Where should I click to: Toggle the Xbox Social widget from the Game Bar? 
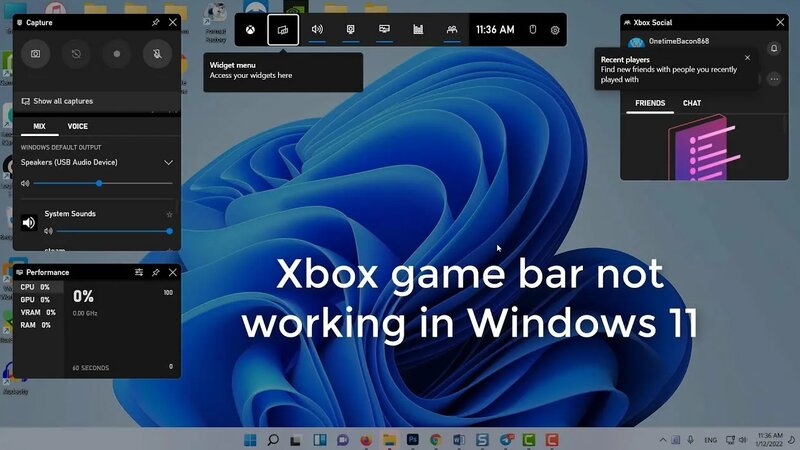point(452,30)
